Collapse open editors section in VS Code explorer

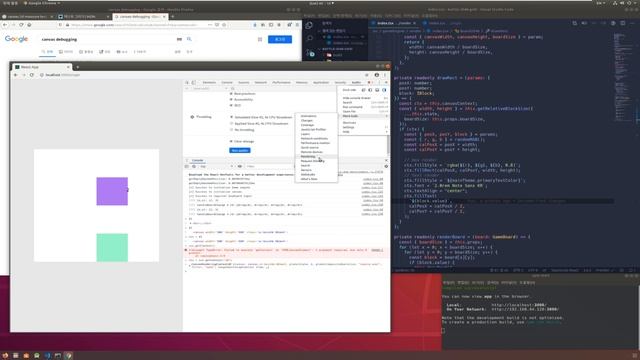pyautogui.click(x=320, y=31)
